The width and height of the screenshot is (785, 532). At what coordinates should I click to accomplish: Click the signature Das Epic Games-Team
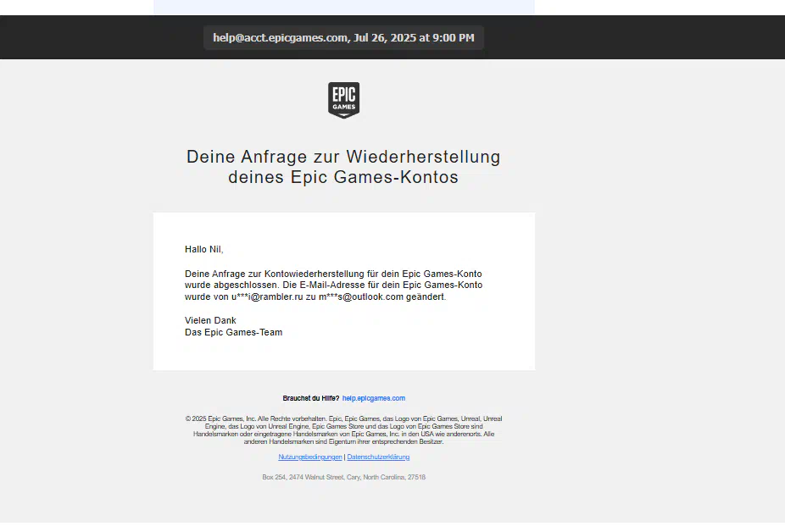point(233,332)
